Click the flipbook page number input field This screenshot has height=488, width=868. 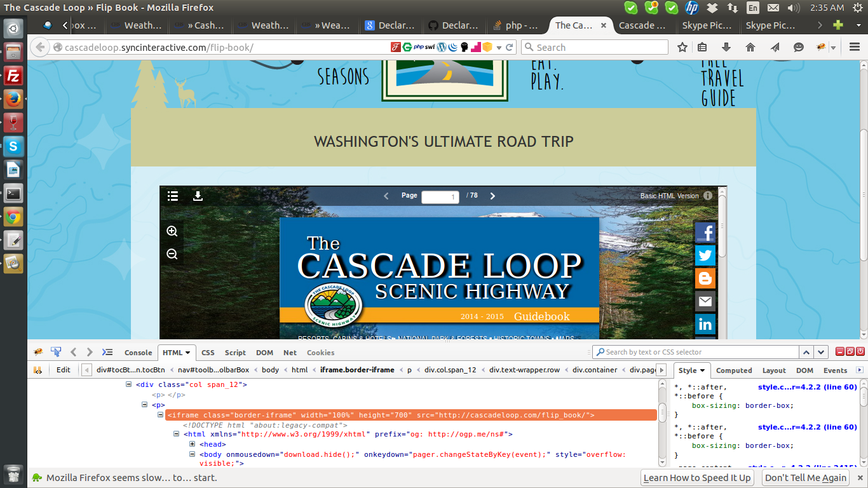[x=440, y=197]
